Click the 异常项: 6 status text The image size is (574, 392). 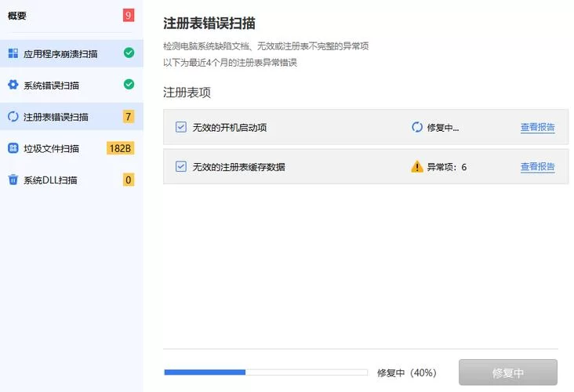[447, 167]
